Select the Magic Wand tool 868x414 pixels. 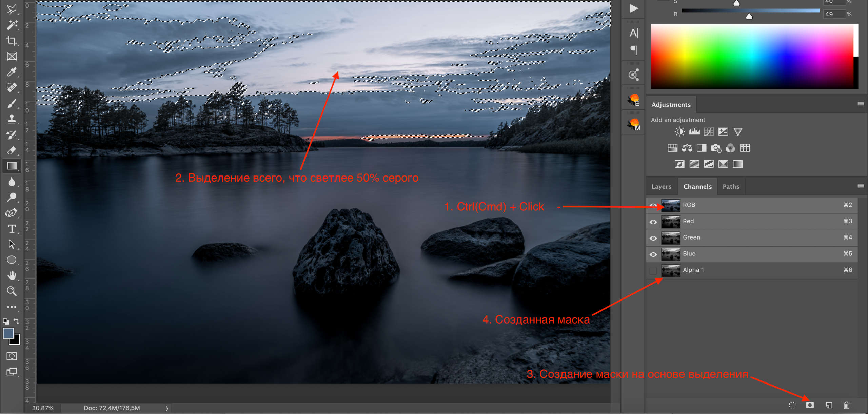pos(12,25)
